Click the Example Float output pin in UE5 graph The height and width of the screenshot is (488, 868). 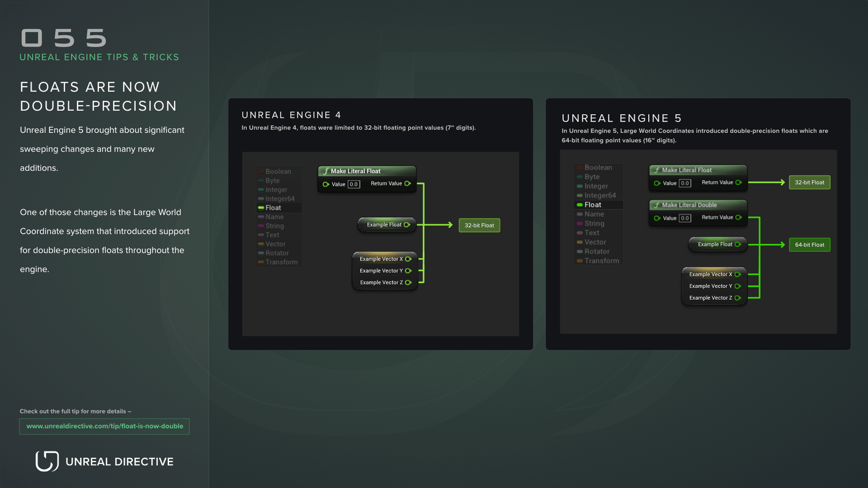coord(738,245)
